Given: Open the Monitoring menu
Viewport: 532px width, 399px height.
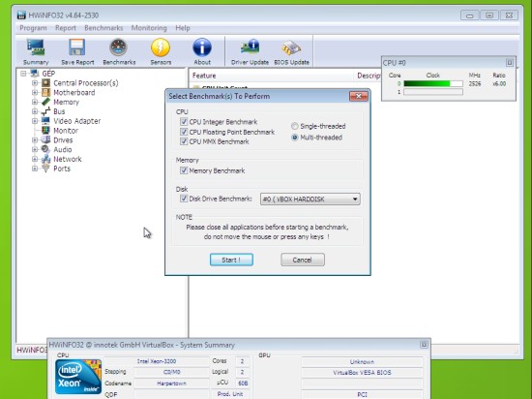Looking at the screenshot, I should pyautogui.click(x=149, y=28).
